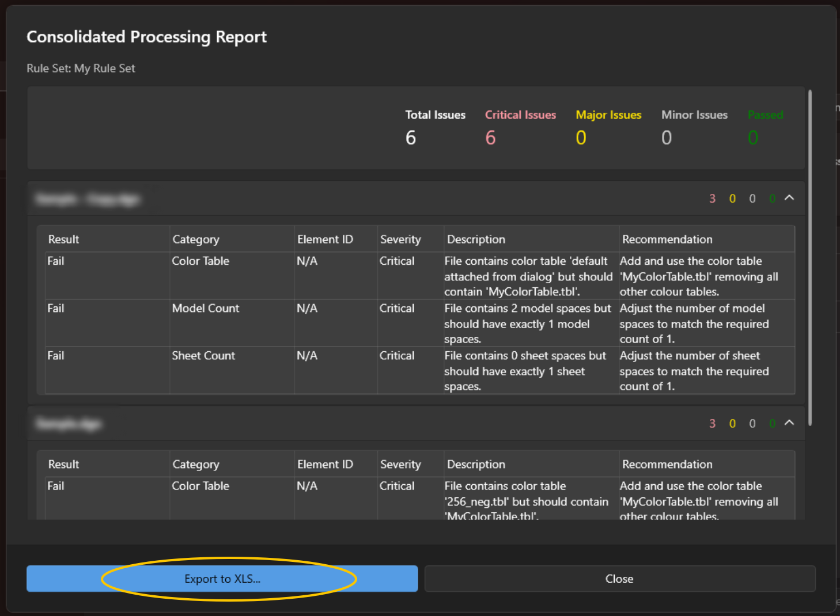Click the Total Issues count

[411, 138]
